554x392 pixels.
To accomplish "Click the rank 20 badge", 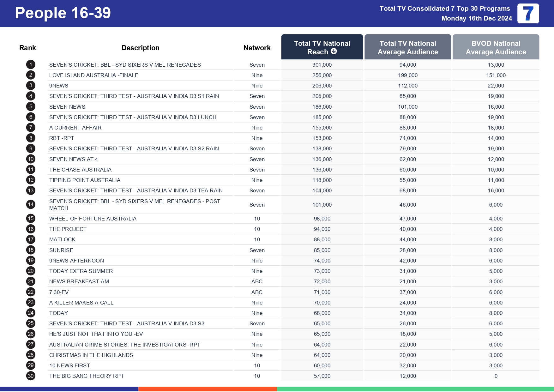I will click(30, 271).
